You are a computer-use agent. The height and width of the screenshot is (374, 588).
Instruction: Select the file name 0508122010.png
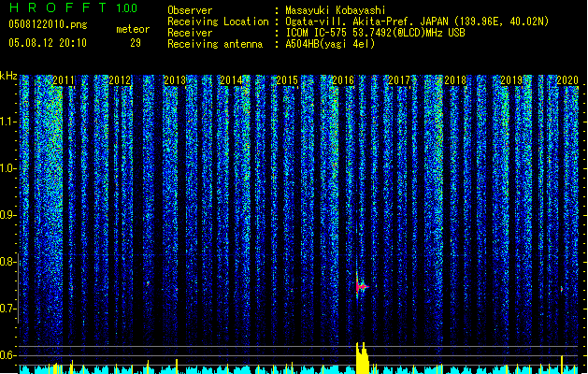(x=48, y=25)
